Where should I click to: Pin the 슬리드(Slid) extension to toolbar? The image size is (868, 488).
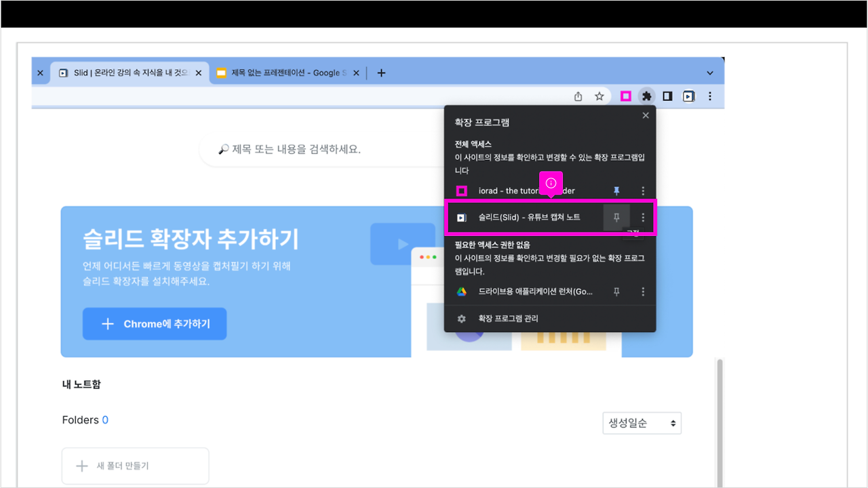pos(616,217)
